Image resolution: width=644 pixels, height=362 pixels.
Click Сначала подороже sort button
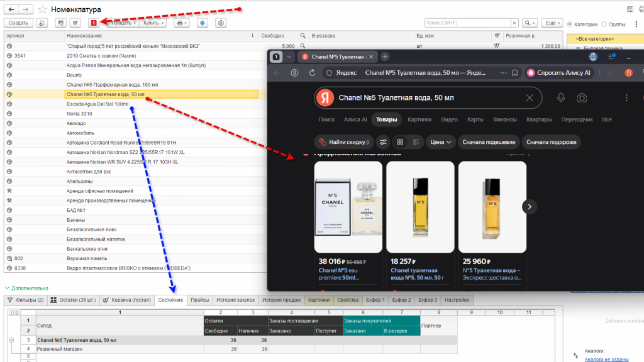(x=551, y=142)
